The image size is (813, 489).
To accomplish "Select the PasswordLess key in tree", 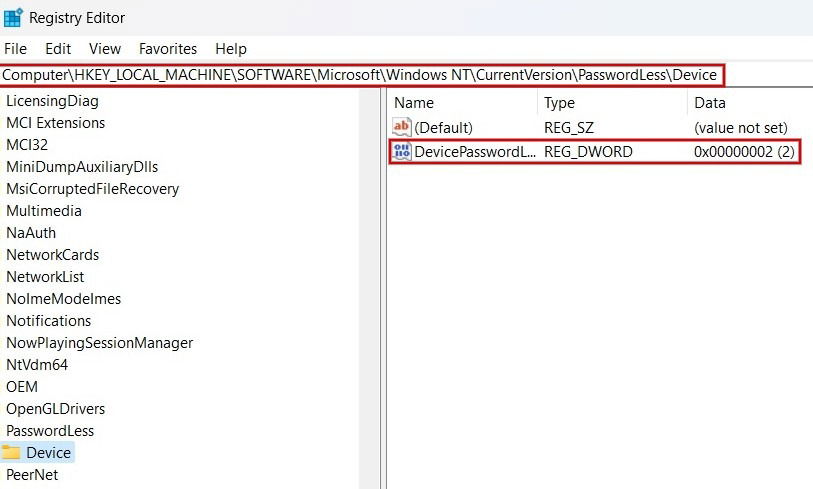I will point(50,430).
